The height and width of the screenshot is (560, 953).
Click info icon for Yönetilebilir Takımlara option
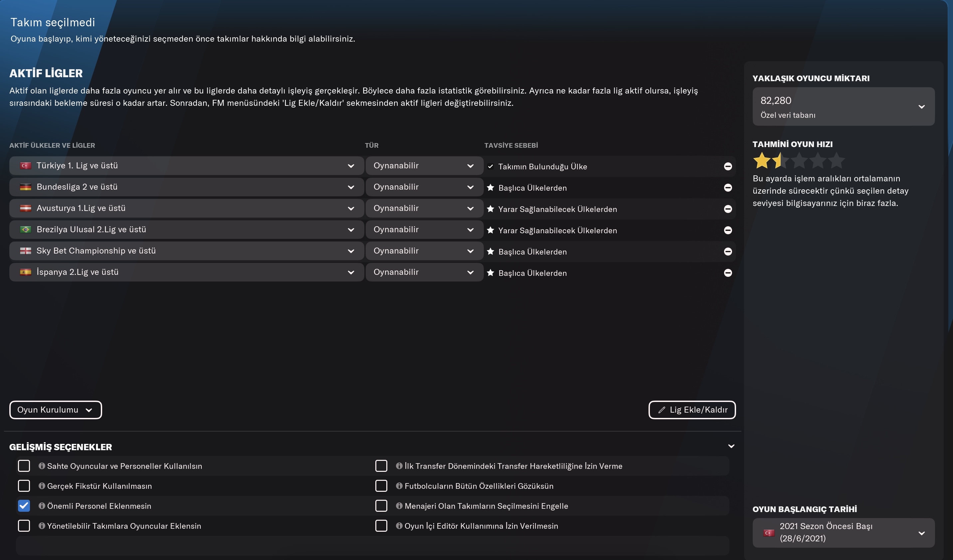[x=42, y=526]
